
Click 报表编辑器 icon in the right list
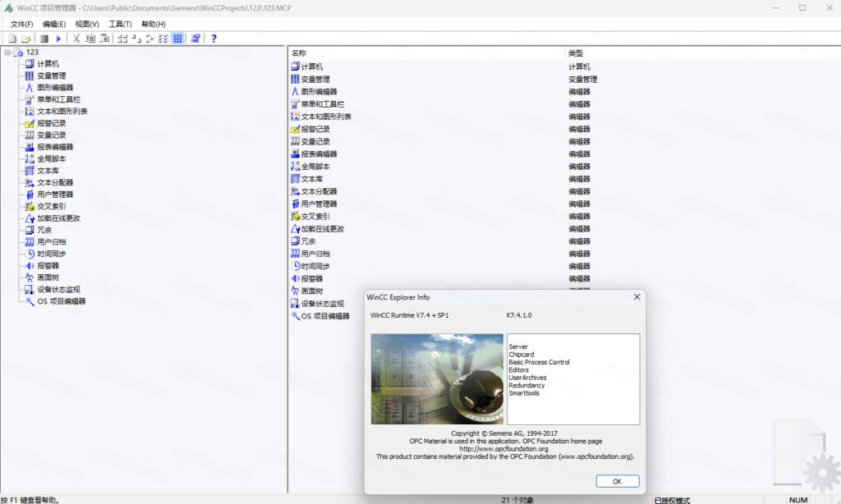[295, 153]
